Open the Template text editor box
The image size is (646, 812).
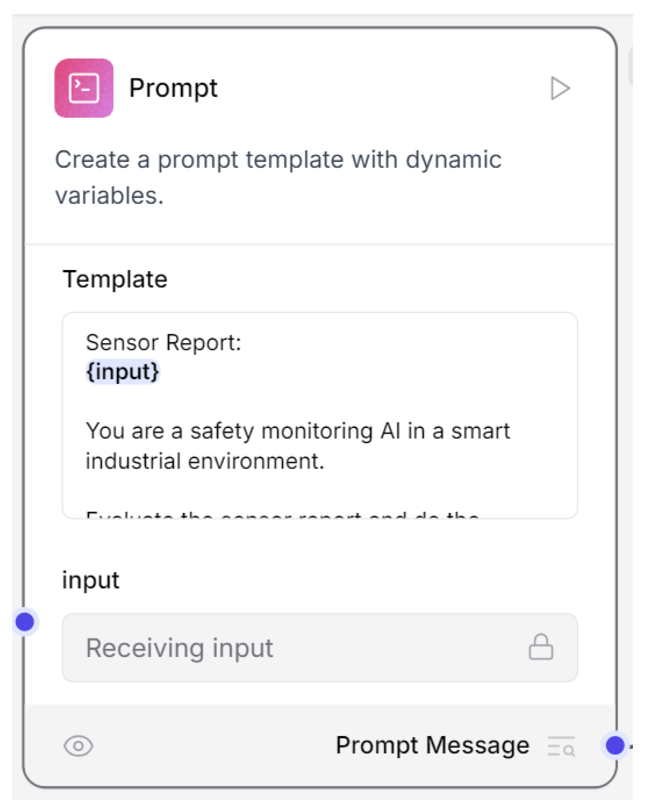click(x=320, y=414)
